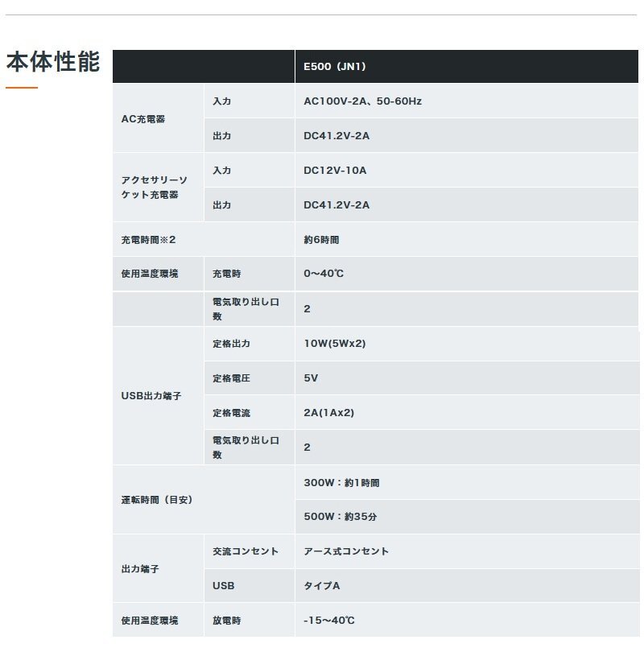Click the 運転時間(目安) label

click(x=157, y=500)
